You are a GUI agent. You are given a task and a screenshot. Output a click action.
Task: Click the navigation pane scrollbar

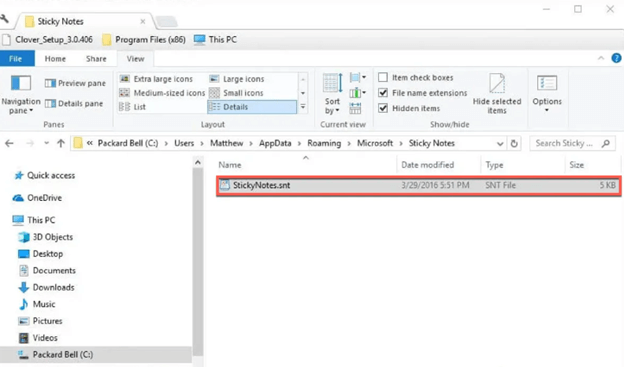point(198,262)
